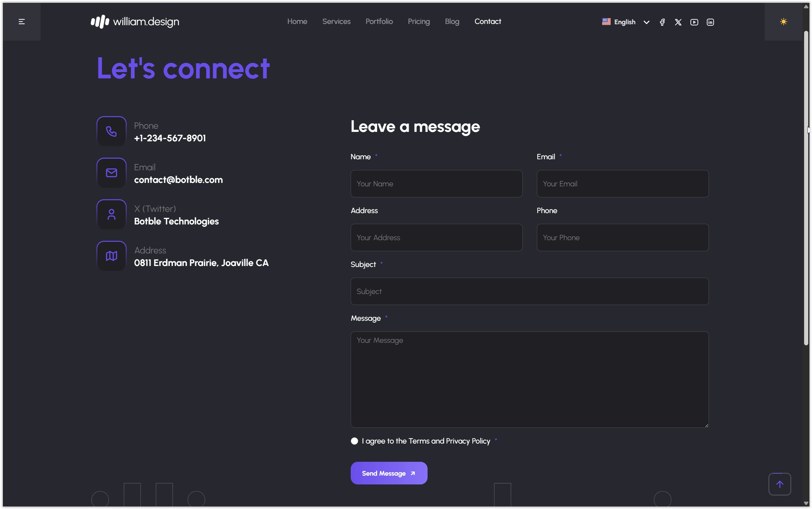
Task: Expand the language selector chevron
Action: tap(646, 21)
